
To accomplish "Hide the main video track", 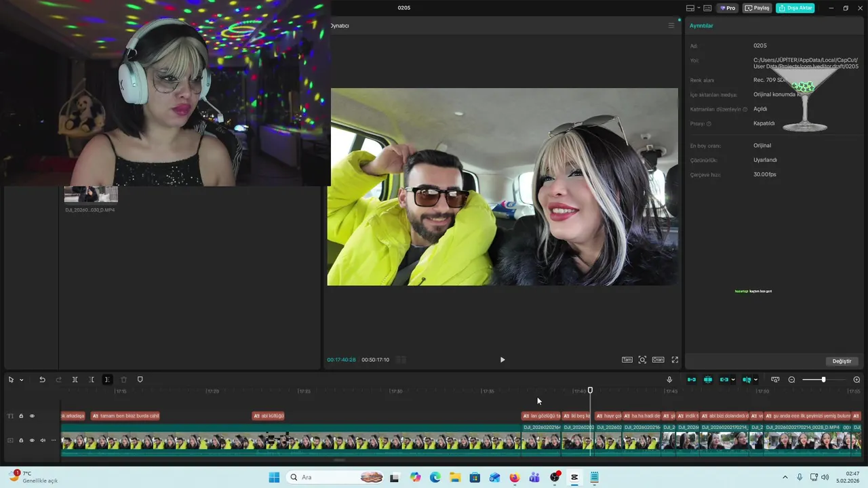I will 32,441.
